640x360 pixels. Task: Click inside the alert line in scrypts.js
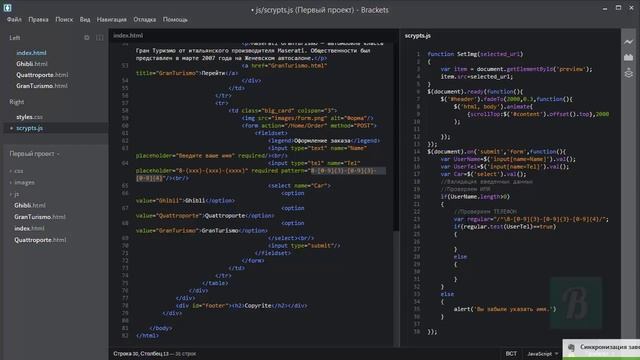505,309
